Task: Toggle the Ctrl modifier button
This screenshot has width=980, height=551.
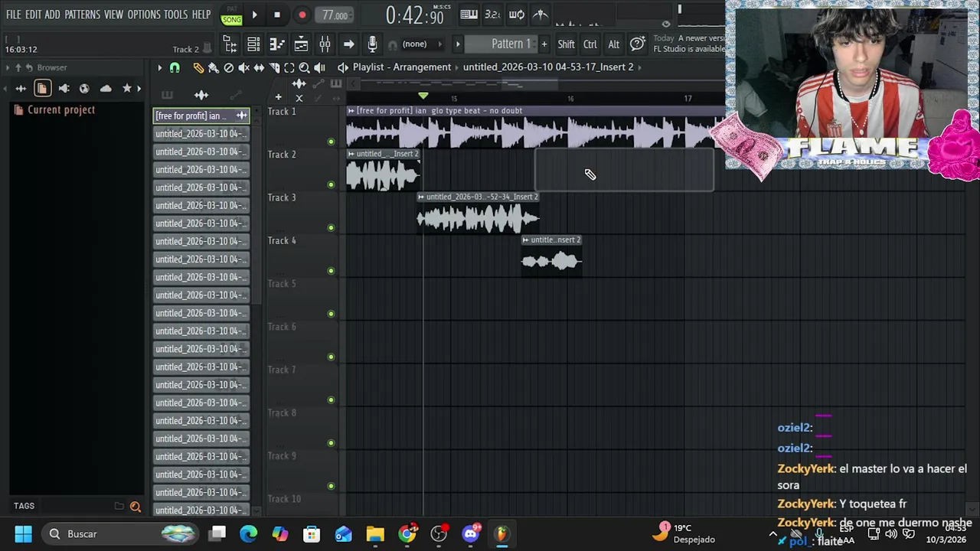Action: (x=590, y=44)
